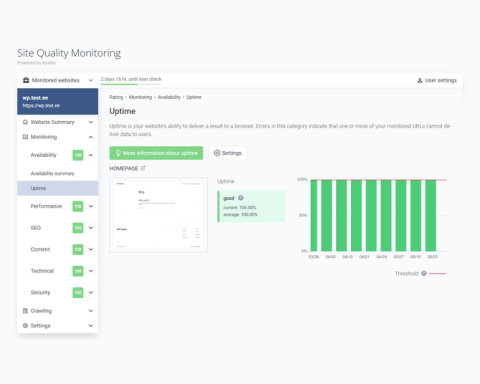Click the User settings person icon
480x384 pixels.
(x=420, y=80)
